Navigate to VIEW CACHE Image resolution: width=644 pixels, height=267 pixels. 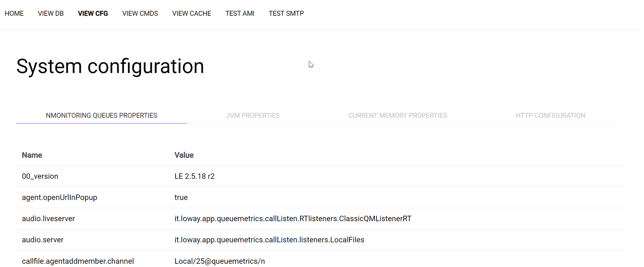click(x=192, y=14)
